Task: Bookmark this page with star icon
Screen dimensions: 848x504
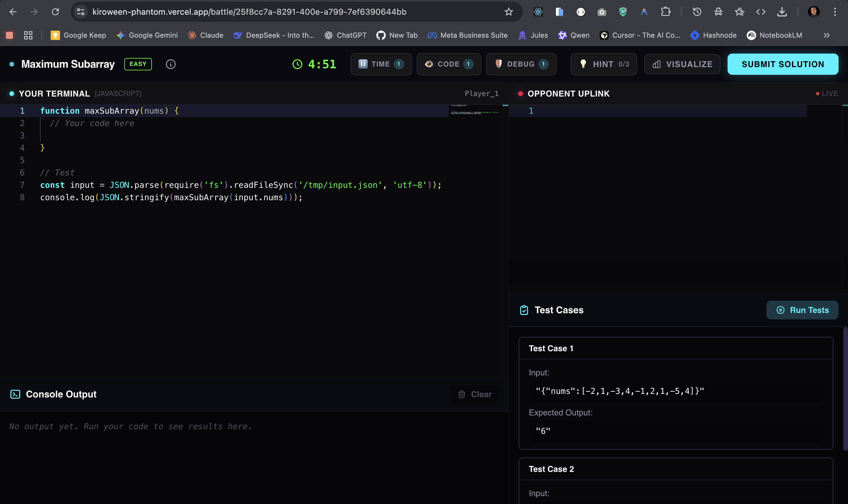Action: [x=509, y=12]
